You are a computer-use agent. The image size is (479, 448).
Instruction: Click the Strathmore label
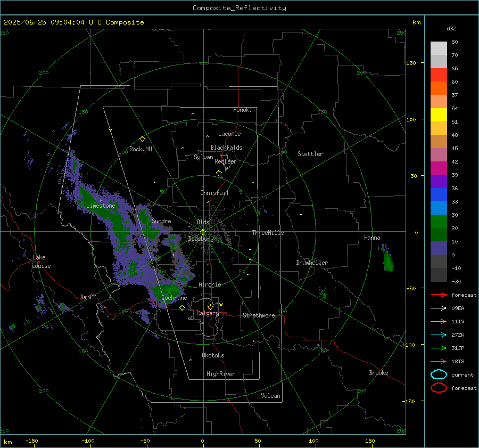click(x=259, y=315)
